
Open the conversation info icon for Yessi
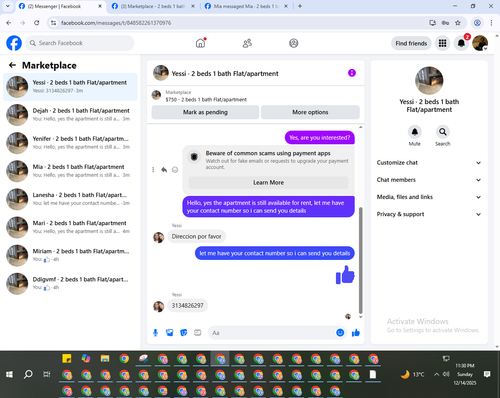point(352,73)
